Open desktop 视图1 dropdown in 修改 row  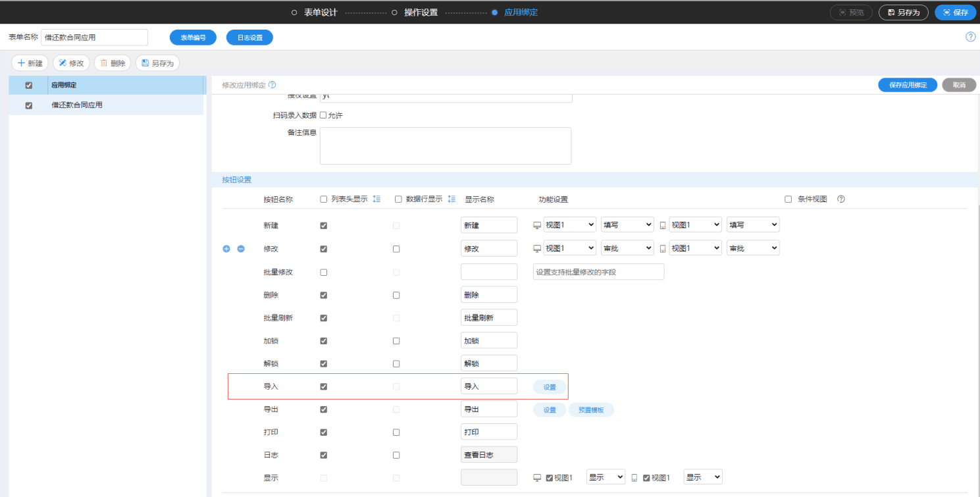pyautogui.click(x=570, y=248)
